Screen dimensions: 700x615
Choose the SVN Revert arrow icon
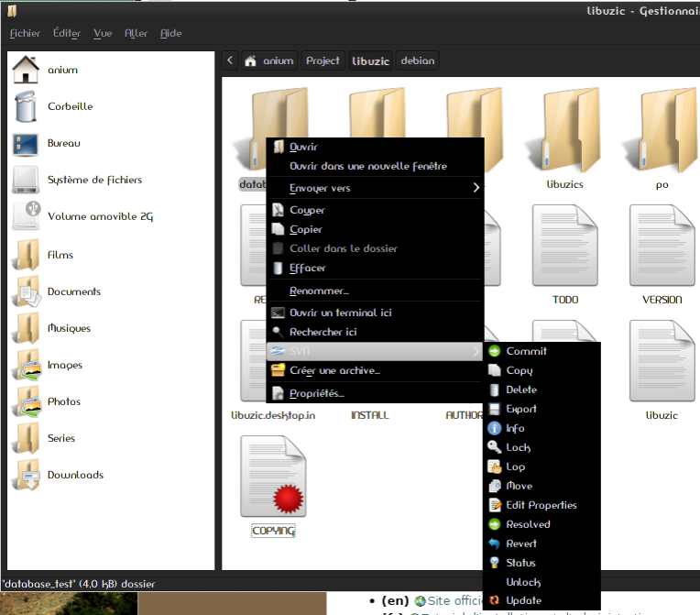pos(494,544)
